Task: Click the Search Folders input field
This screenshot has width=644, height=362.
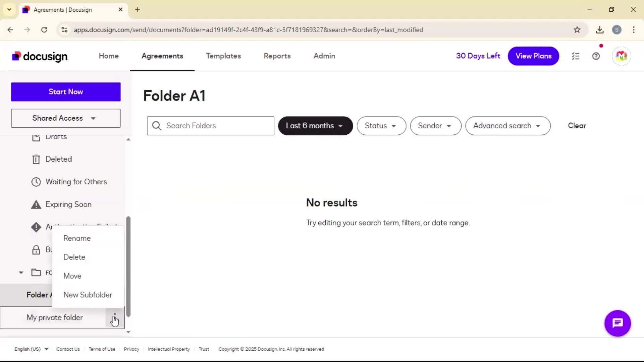Action: pos(211,126)
